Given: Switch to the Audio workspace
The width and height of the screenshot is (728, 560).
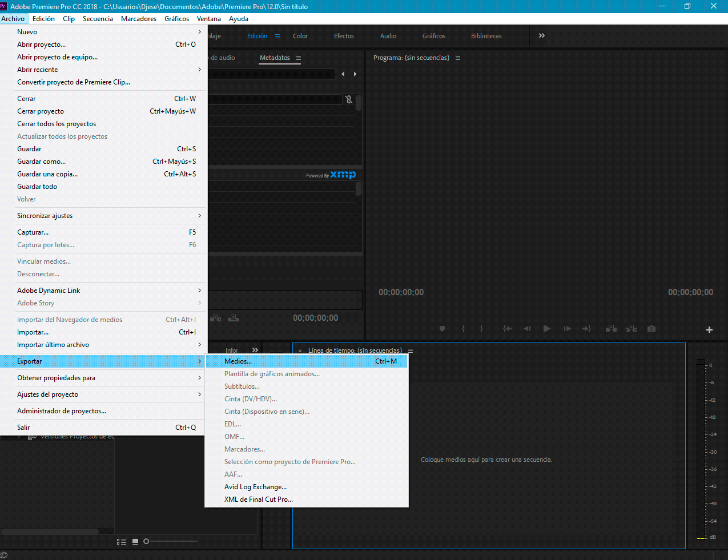Looking at the screenshot, I should [388, 36].
